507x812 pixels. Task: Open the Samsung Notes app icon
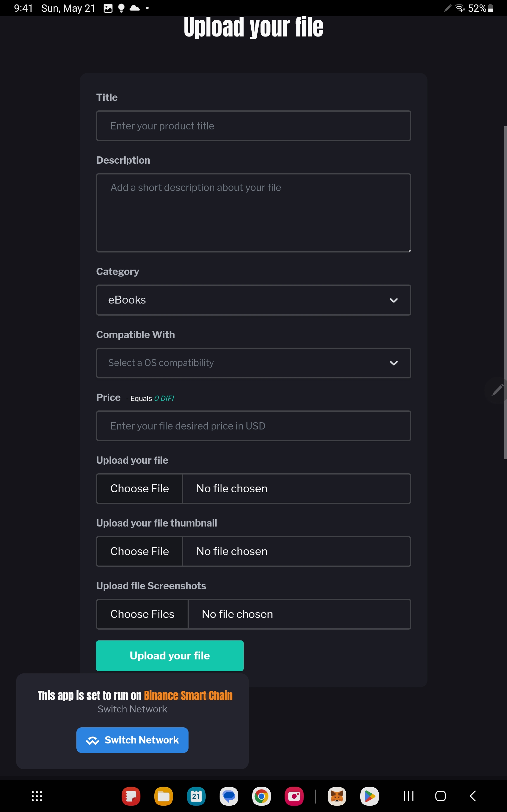click(131, 796)
